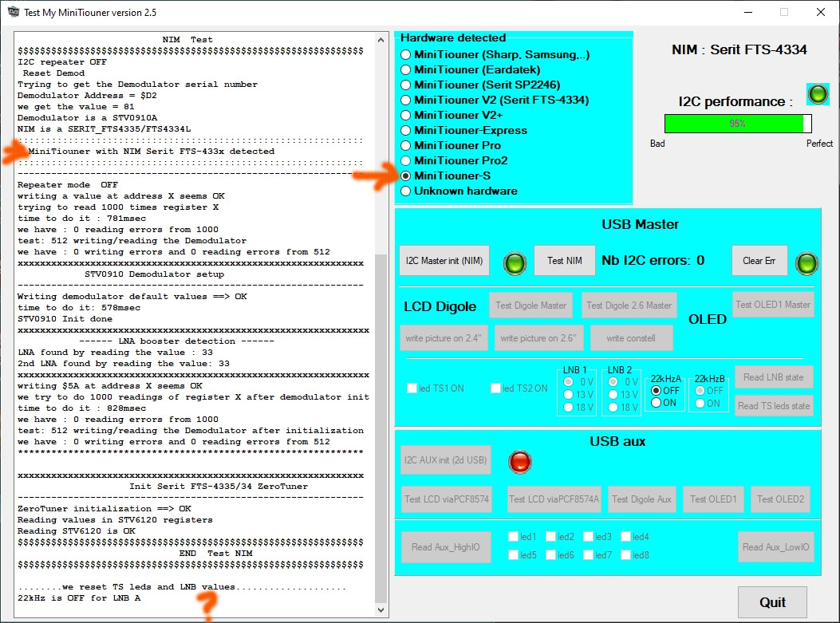The width and height of the screenshot is (840, 623).
Task: Check the led5 checkbox
Action: [x=513, y=554]
